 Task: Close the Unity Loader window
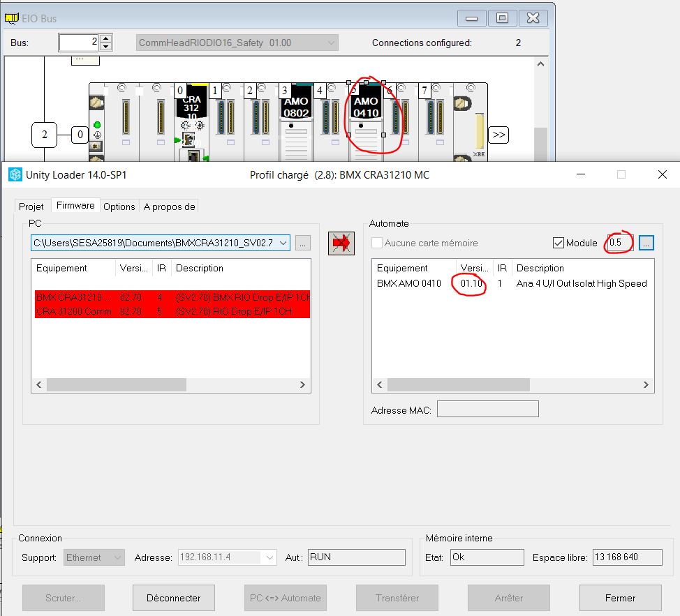coord(663,174)
